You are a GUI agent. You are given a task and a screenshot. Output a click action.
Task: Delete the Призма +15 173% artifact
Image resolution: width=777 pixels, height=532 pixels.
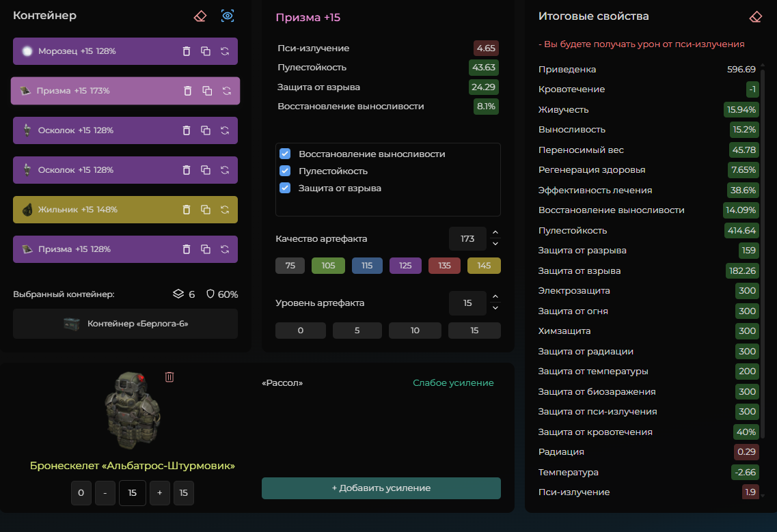[x=188, y=91]
